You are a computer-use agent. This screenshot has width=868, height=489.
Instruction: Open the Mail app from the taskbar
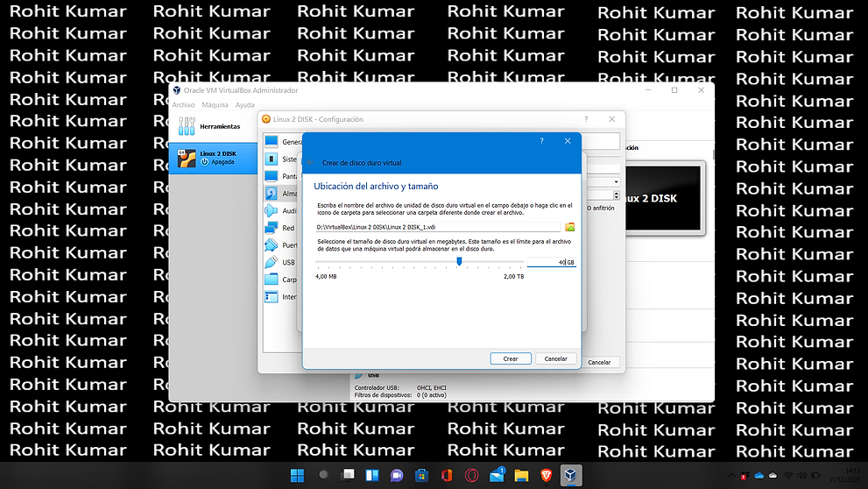pos(498,475)
